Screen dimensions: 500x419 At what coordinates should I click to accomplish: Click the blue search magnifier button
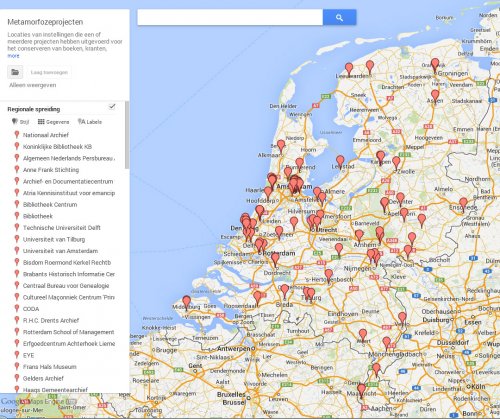339,17
